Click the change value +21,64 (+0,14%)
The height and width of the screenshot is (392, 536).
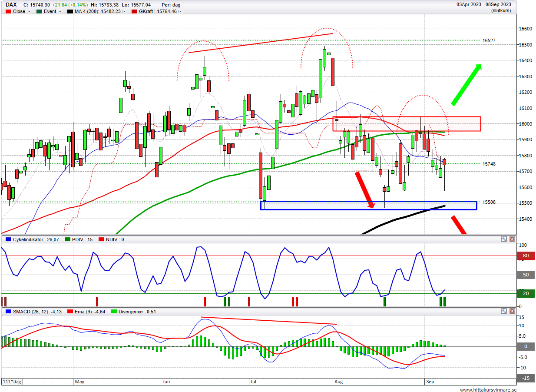[x=69, y=5]
